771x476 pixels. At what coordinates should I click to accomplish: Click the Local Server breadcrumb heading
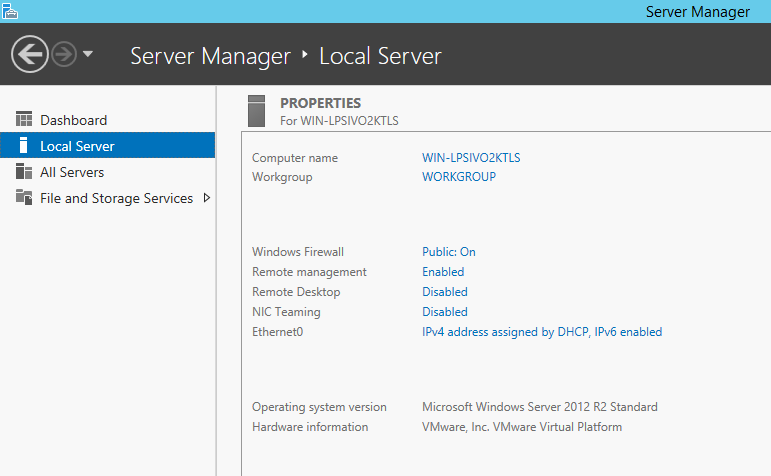(x=380, y=56)
